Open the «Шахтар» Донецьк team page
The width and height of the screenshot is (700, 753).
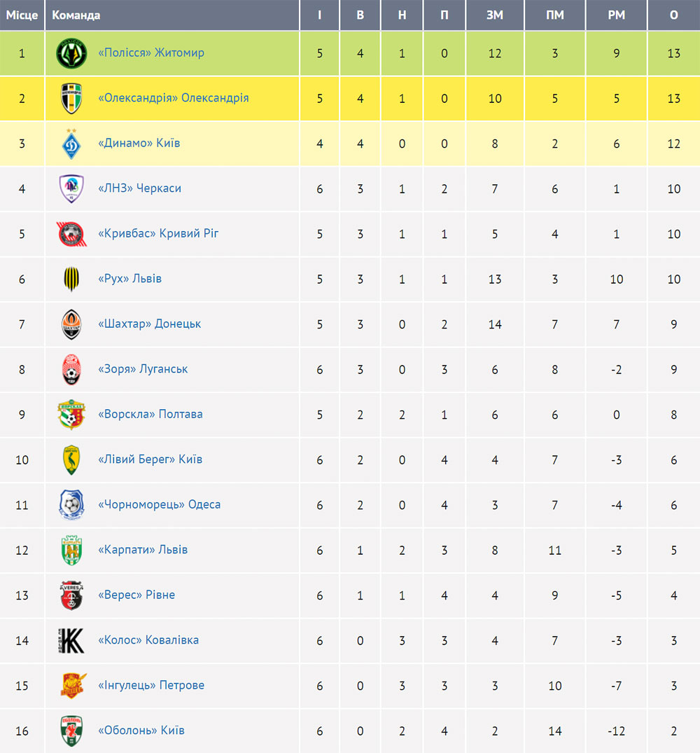pyautogui.click(x=149, y=324)
